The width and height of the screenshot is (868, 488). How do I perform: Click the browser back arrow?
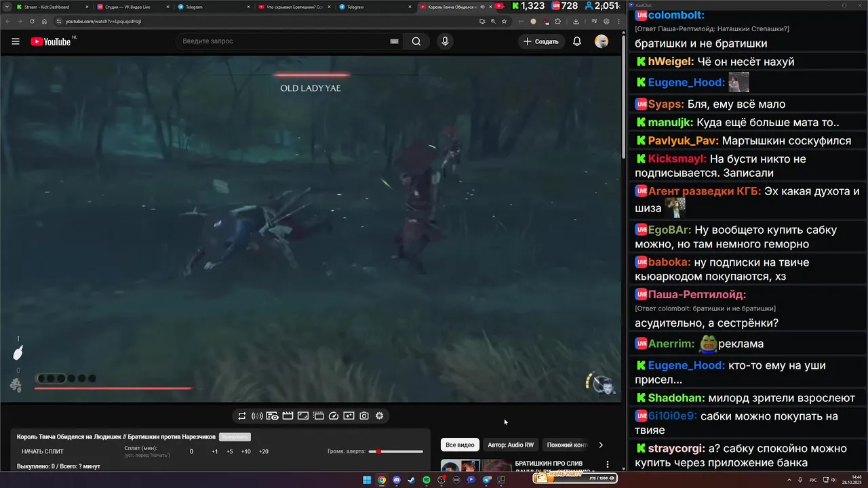pos(8,21)
